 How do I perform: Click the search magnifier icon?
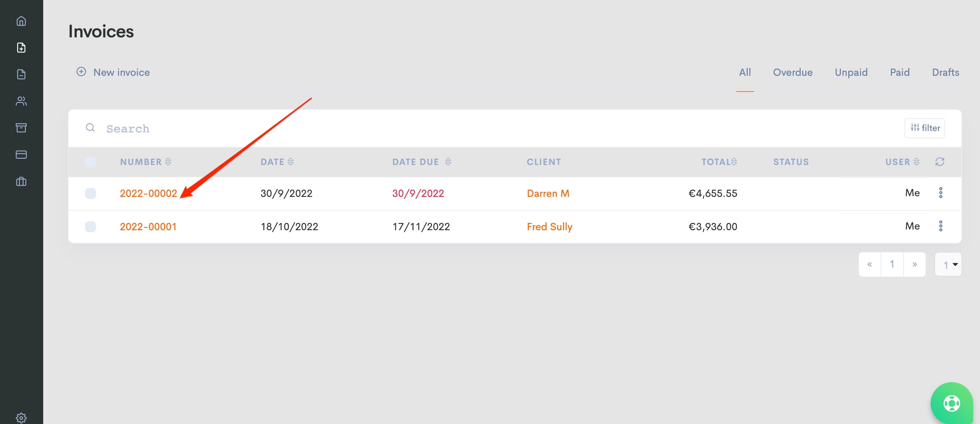pos(90,128)
